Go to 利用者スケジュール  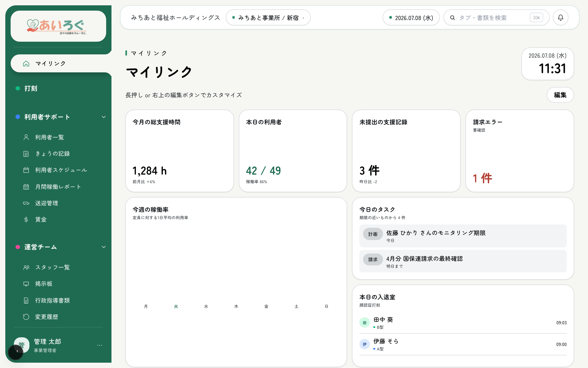click(x=61, y=170)
